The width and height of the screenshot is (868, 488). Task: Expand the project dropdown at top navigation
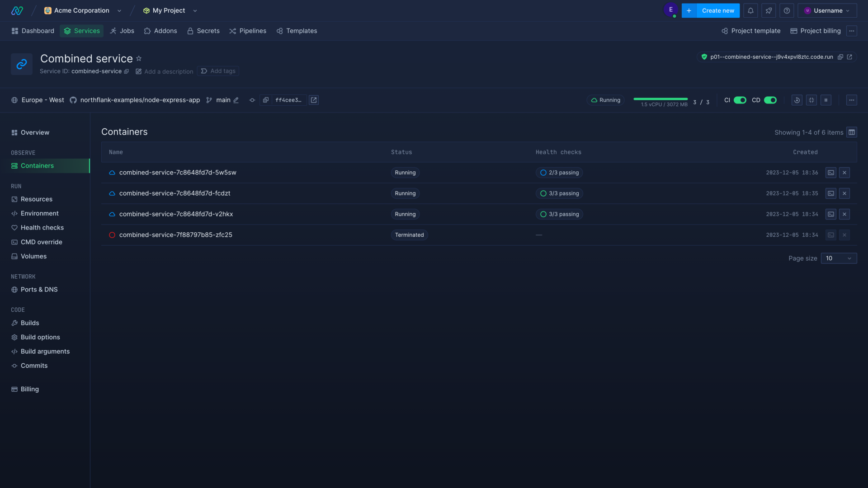(x=194, y=10)
